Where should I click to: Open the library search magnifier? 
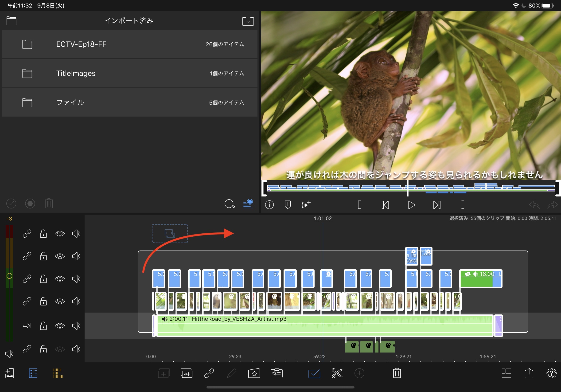[230, 204]
